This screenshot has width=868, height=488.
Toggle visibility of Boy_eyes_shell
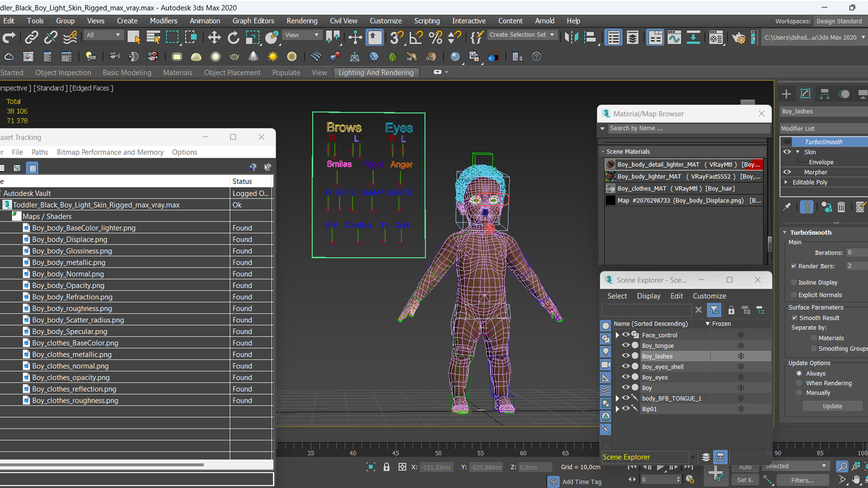coord(626,366)
